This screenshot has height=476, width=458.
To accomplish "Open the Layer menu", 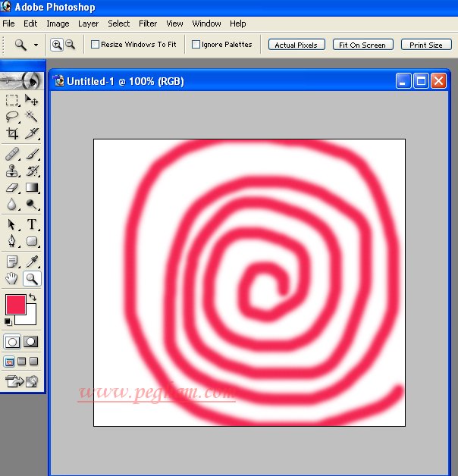I will (x=88, y=23).
